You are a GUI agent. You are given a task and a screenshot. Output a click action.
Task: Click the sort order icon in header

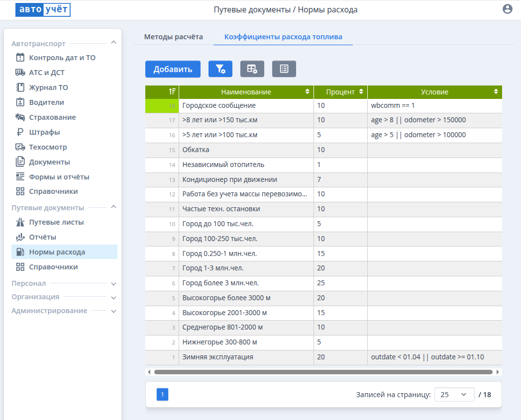[172, 92]
